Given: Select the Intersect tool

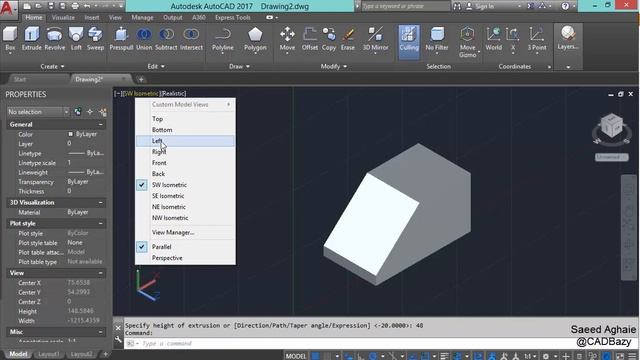Looking at the screenshot, I should tap(191, 39).
